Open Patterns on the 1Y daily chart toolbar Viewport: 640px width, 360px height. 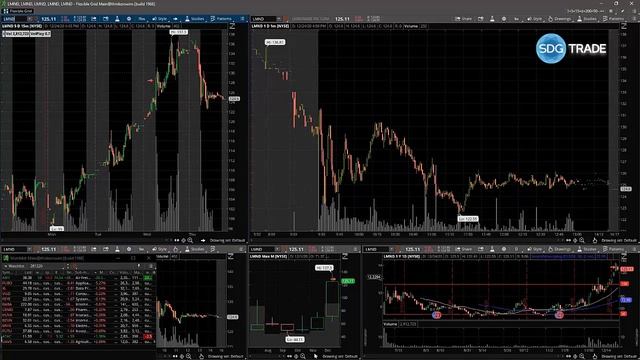click(x=613, y=249)
